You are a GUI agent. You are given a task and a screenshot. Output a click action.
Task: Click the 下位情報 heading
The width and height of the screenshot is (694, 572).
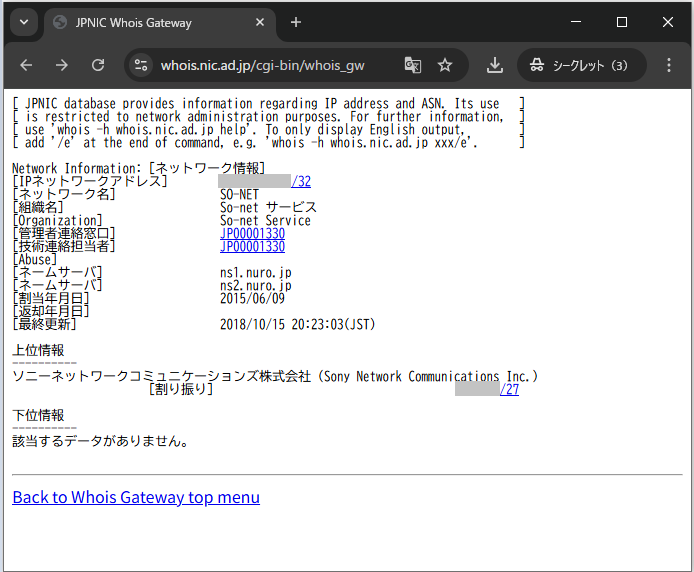[x=39, y=415]
